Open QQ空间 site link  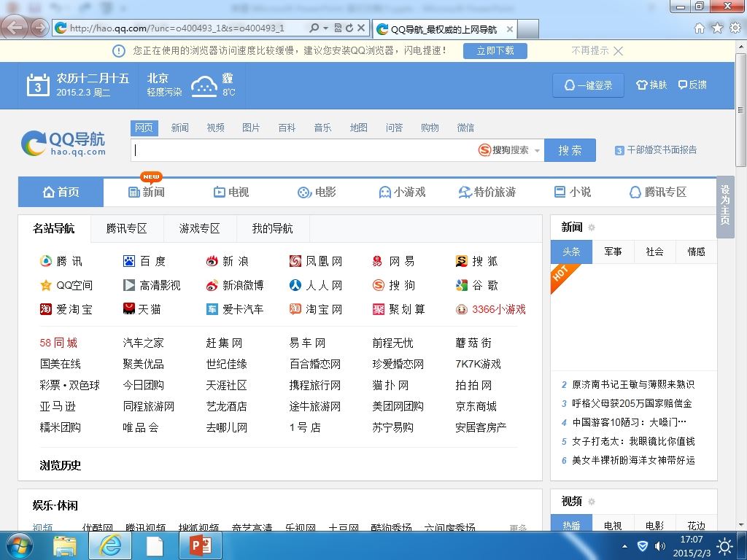[x=66, y=285]
